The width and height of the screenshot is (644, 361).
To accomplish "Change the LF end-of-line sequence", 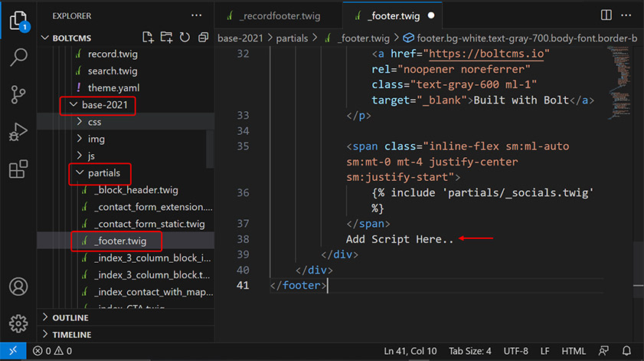I will point(544,351).
